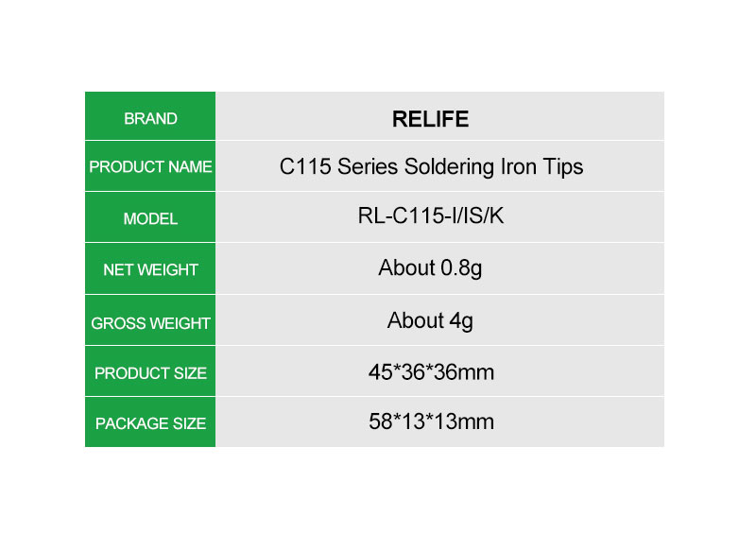This screenshot has height=533, width=756.
Task: Select the 45*36*36mm product size value
Action: 431,372
